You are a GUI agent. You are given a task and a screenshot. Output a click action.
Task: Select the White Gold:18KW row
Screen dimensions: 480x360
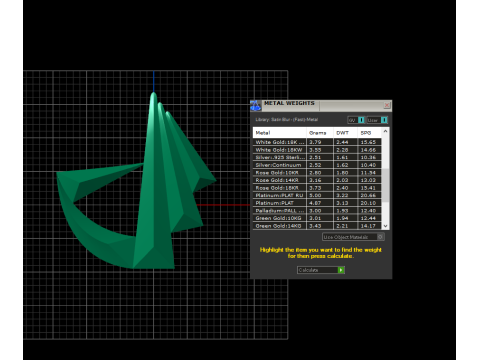317,150
